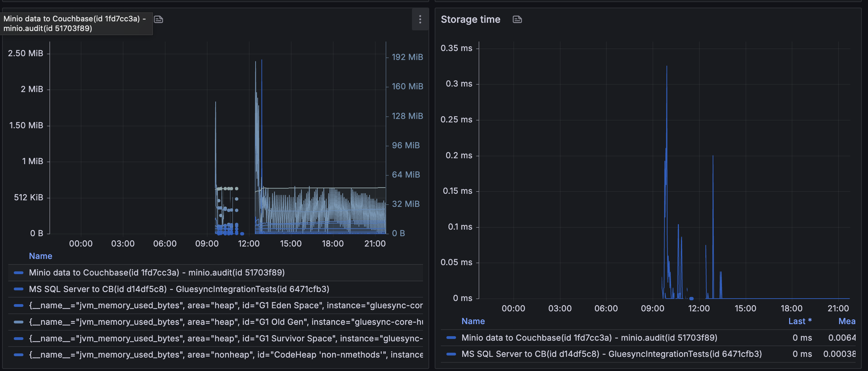Sort Storage time legend by Mean column
Viewport: 868px width, 371px height.
(x=847, y=321)
